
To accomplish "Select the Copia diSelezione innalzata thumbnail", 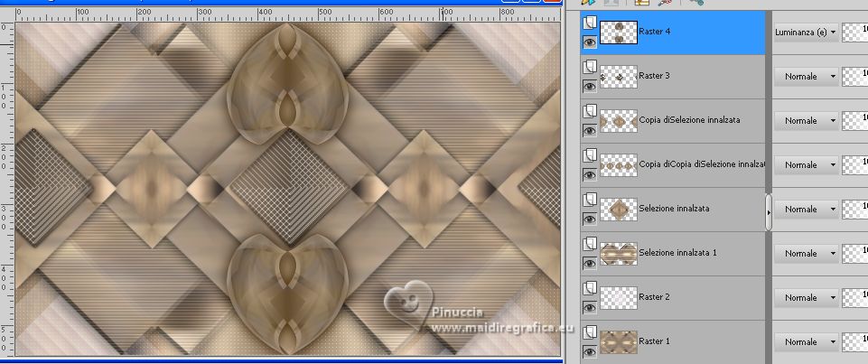I will click(619, 121).
